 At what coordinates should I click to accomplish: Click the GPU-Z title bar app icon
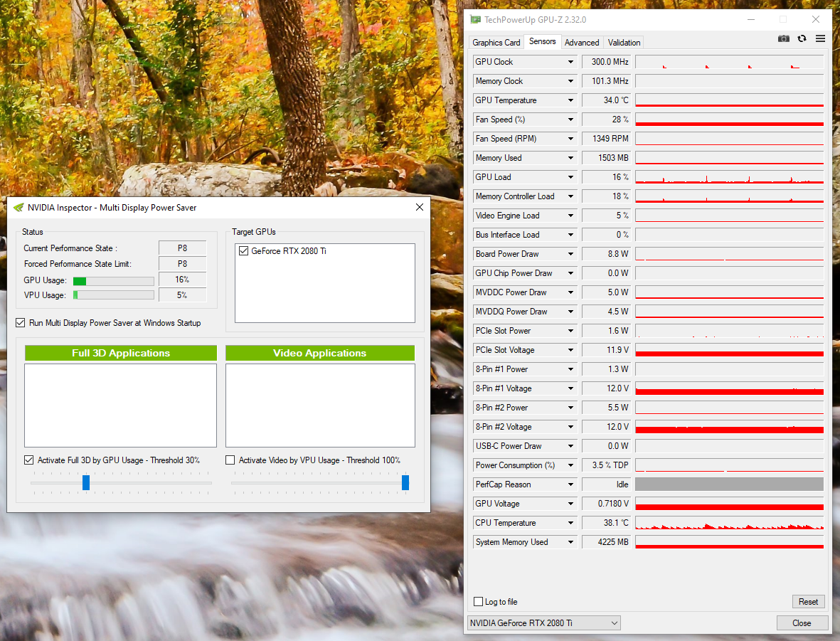tap(475, 20)
